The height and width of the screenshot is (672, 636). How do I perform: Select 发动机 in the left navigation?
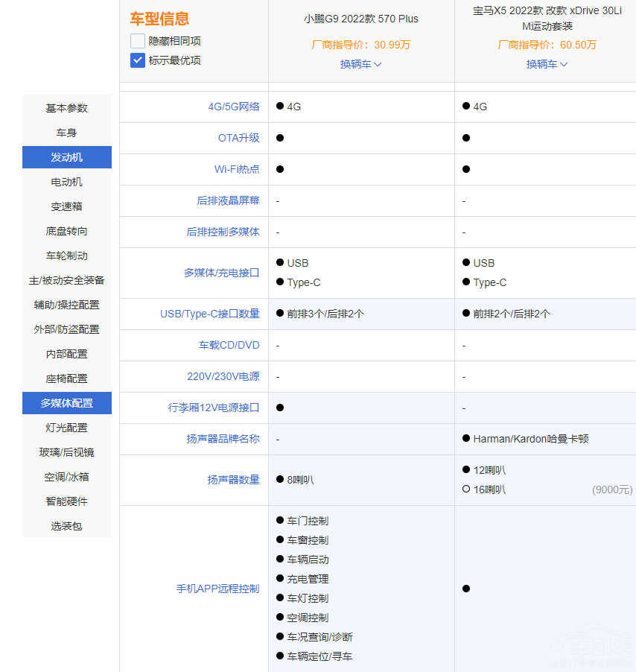(67, 157)
